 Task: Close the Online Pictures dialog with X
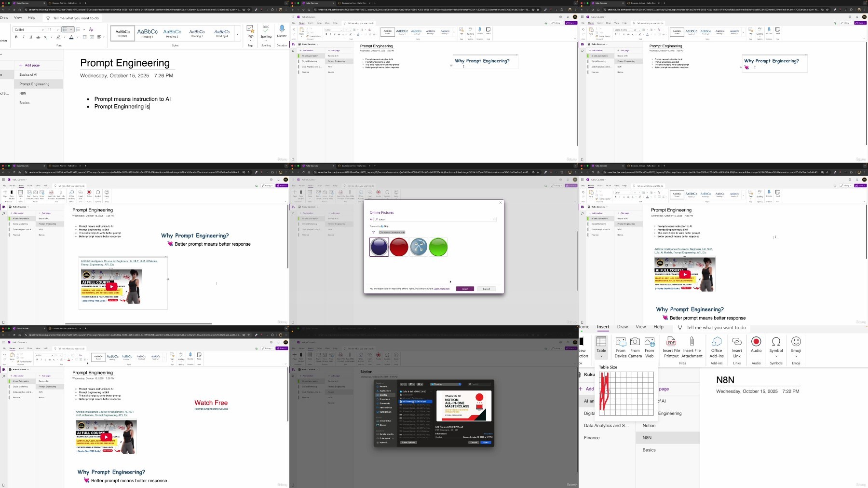[500, 203]
